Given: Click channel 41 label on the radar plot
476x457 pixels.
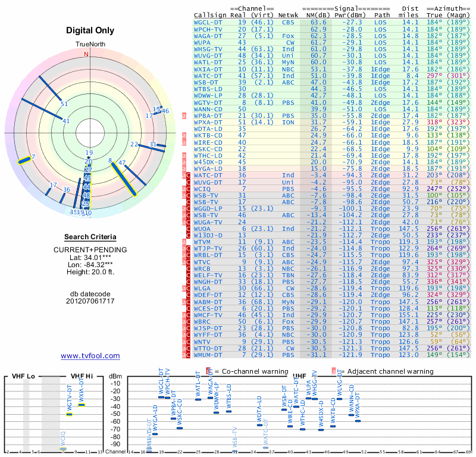Looking at the screenshot, I should pyautogui.click(x=66, y=121).
